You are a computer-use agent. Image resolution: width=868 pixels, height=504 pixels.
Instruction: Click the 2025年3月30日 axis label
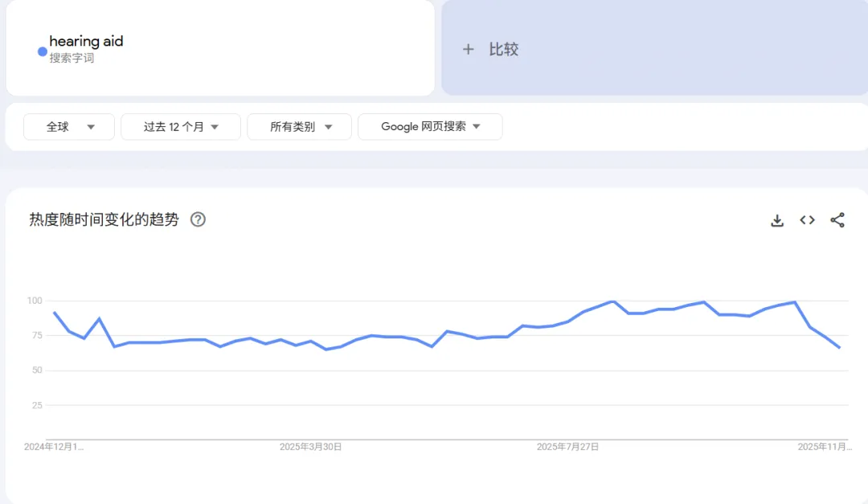310,446
